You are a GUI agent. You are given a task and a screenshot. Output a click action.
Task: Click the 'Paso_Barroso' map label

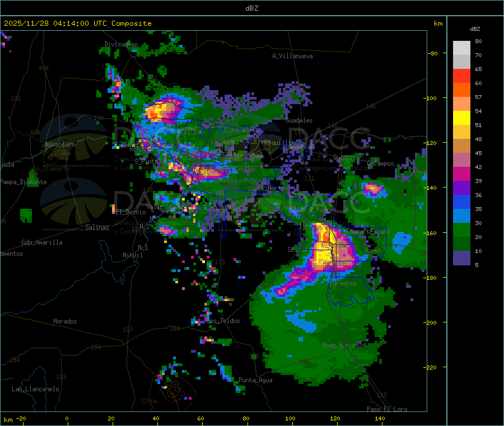tap(343, 345)
